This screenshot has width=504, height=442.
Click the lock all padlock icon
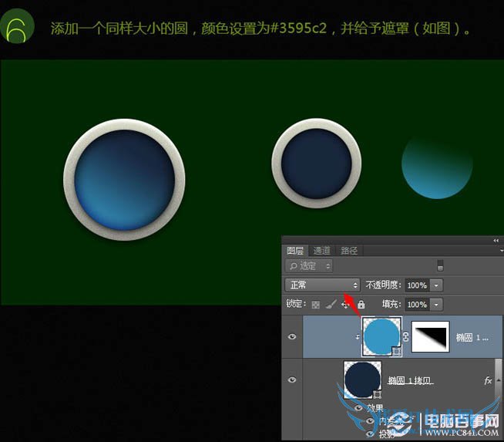click(361, 305)
